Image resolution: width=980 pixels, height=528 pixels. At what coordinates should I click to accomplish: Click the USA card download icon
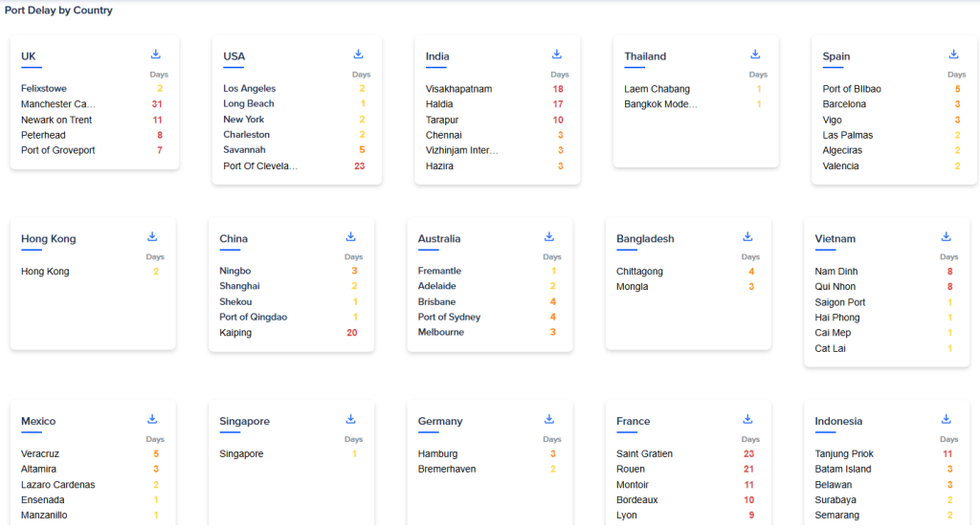click(358, 55)
